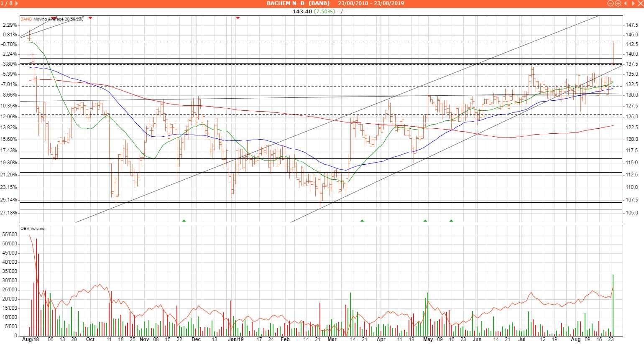The image size is (644, 344).
Task: Click the Moving Average 20/50/200 legend
Action: pyautogui.click(x=58, y=19)
